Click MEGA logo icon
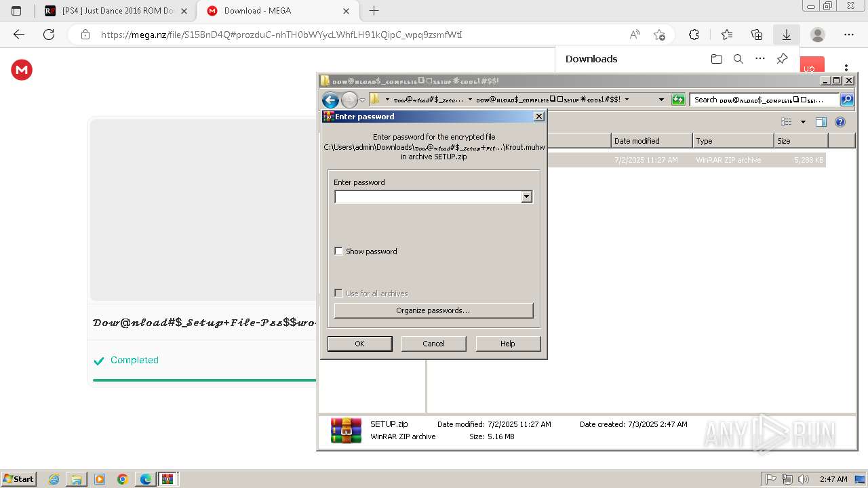 pos(22,70)
